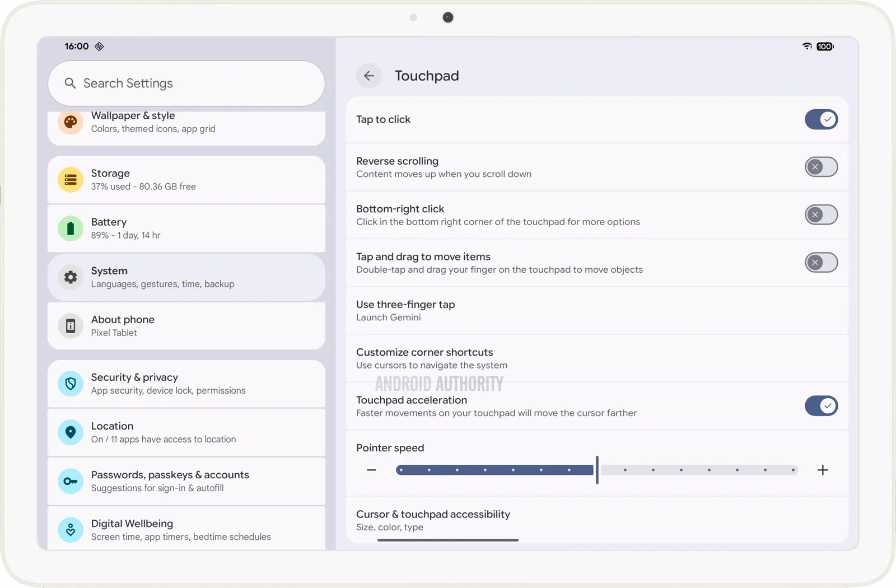Disable the Tap to click switch
Image resolution: width=896 pixels, height=588 pixels.
821,119
